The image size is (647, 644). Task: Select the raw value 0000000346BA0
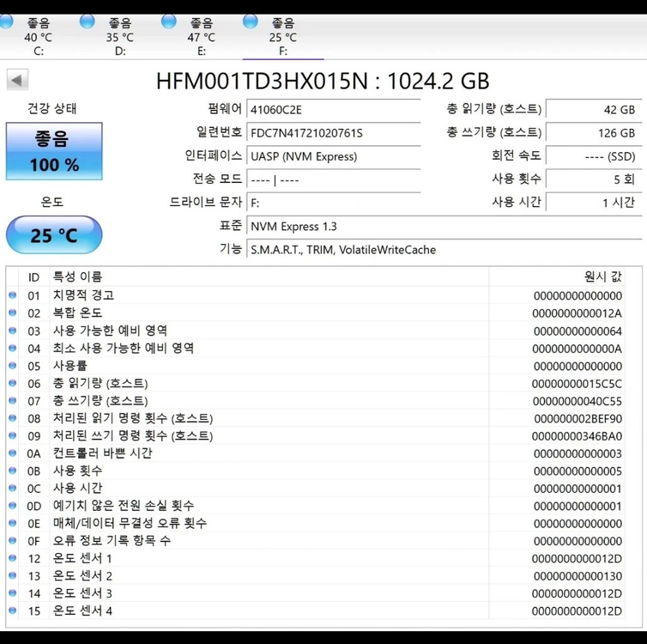tap(577, 436)
